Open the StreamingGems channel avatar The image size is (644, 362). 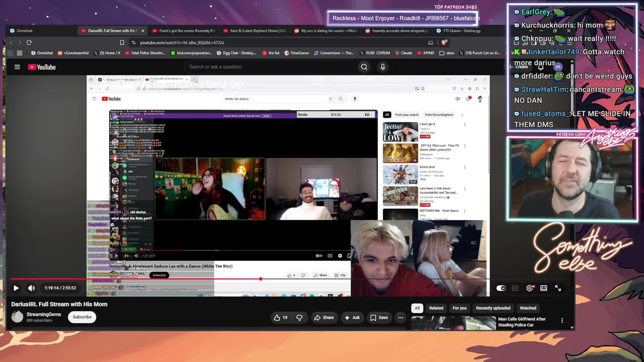click(18, 317)
